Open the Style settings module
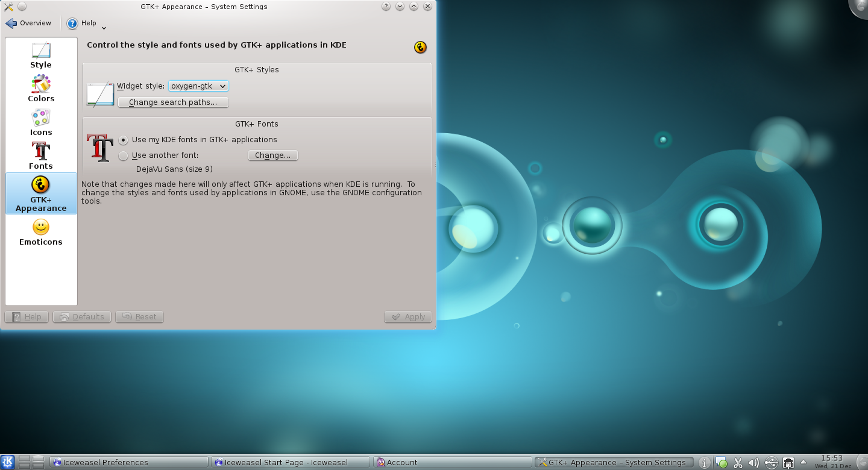The height and width of the screenshot is (470, 868). click(x=41, y=55)
